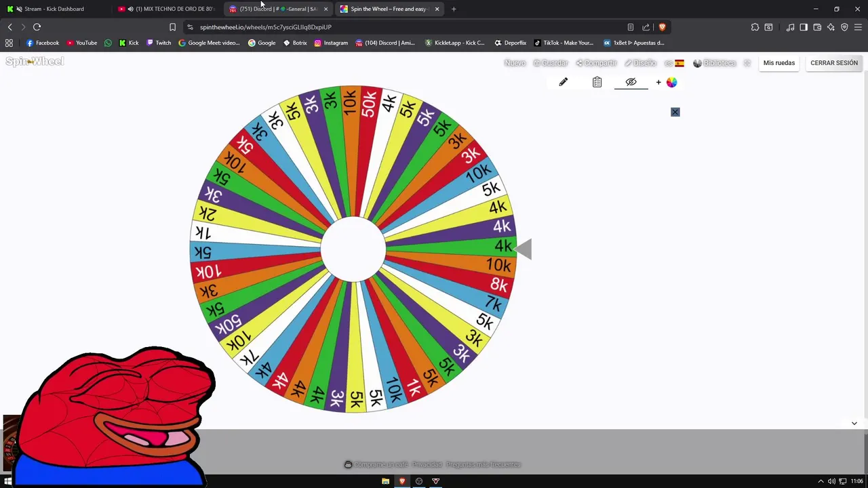Open the Facebook bookmark
Viewport: 868px width, 488px height.
coord(42,43)
